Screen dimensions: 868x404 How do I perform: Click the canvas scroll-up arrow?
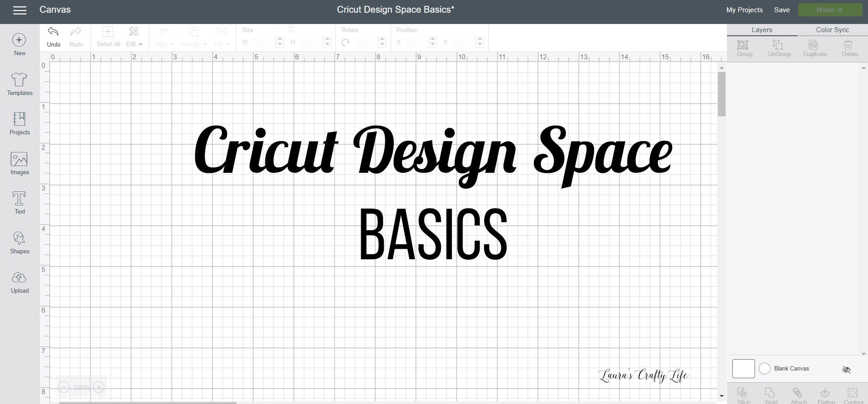(722, 67)
